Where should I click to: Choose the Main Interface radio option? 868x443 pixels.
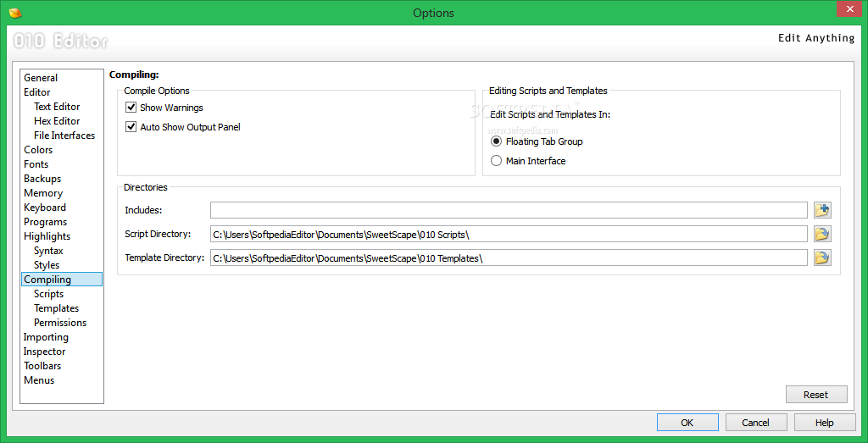tap(496, 161)
